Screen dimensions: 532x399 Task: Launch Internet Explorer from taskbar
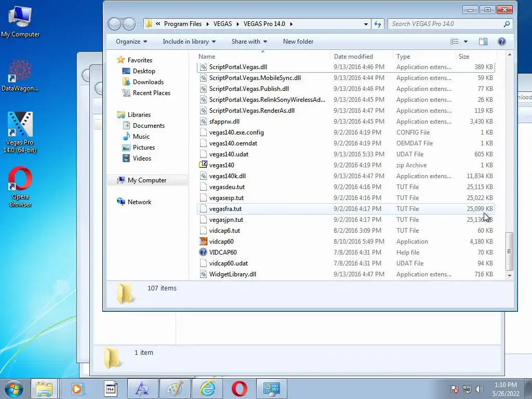pos(207,389)
